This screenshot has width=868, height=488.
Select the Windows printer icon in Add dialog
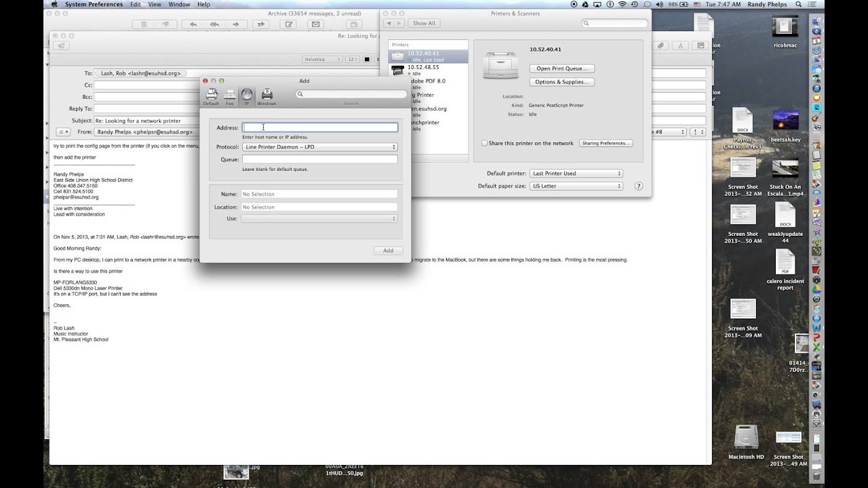pos(267,96)
